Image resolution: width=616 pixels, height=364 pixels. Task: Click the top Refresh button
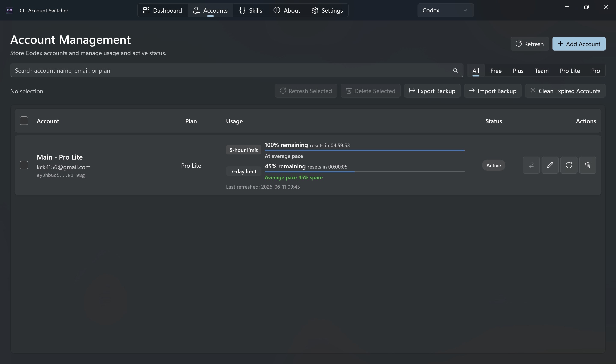point(530,44)
